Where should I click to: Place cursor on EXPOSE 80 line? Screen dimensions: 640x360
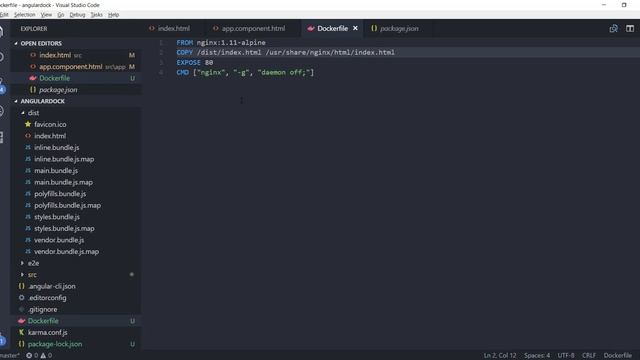195,62
